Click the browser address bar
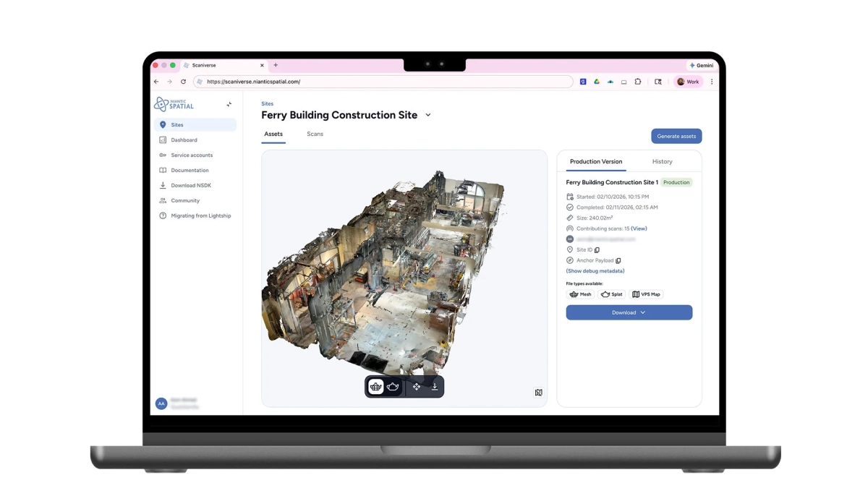Image resolution: width=868 pixels, height=488 pixels. click(383, 82)
